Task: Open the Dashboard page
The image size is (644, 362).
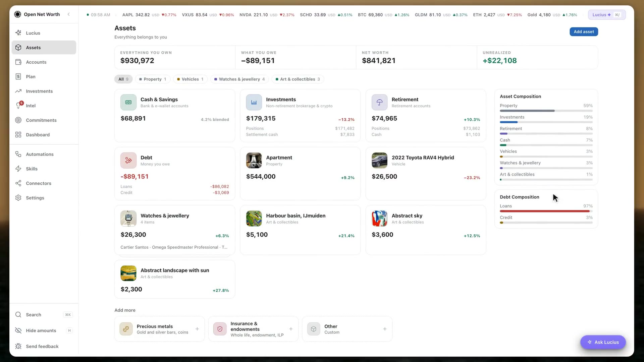Action: (x=44, y=135)
